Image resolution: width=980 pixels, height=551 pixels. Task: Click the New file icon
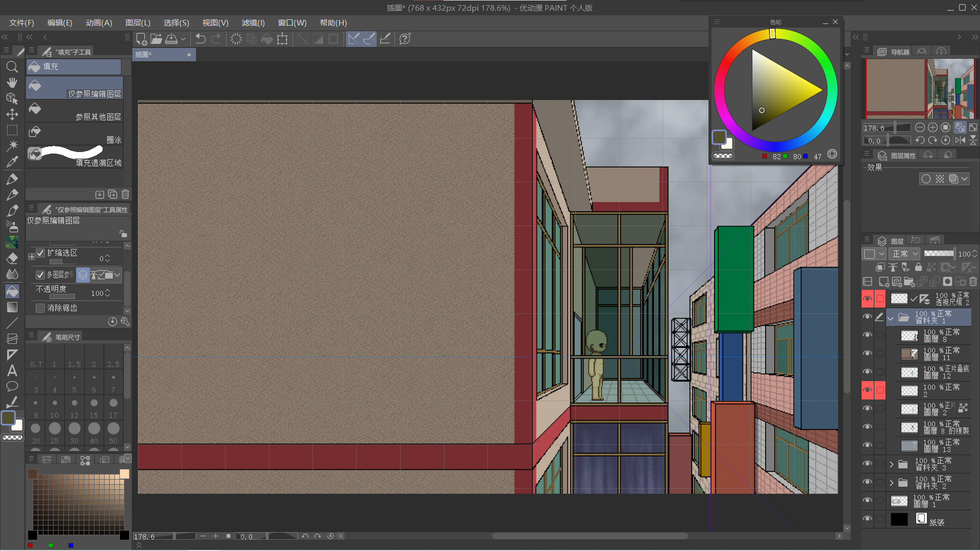click(141, 39)
